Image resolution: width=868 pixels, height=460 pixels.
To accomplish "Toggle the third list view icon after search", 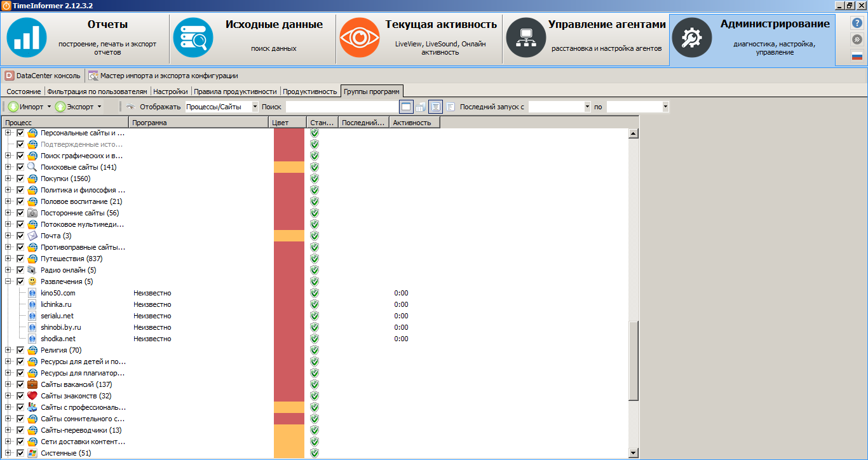I will (435, 107).
